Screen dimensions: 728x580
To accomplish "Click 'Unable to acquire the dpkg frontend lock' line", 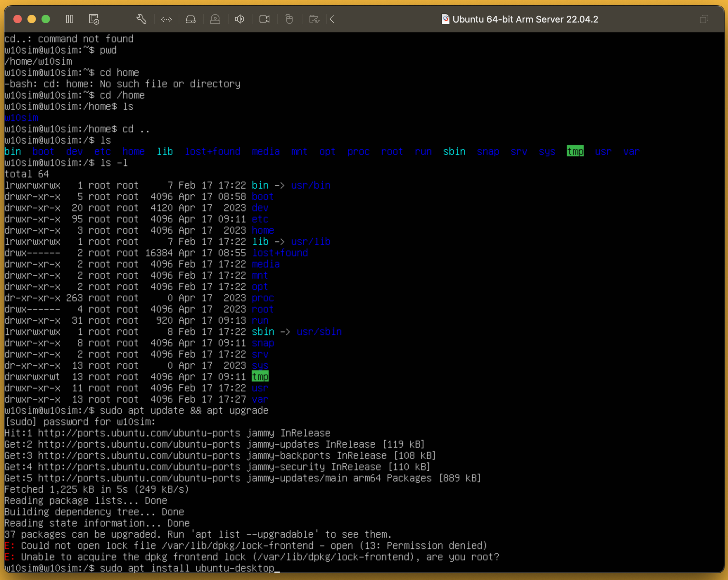I will [x=252, y=557].
